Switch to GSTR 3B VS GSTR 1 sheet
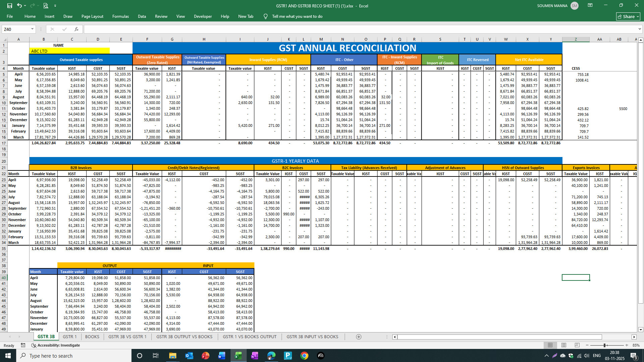644x362 pixels. 127,337
